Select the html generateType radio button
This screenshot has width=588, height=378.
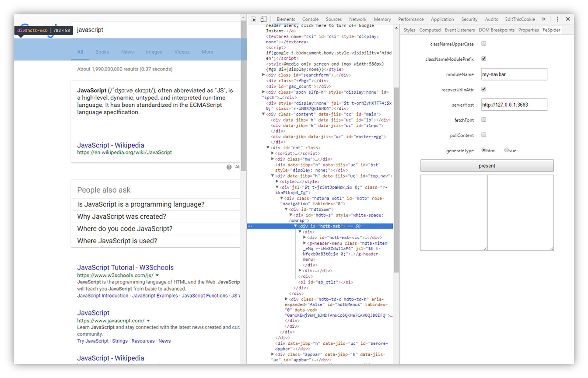click(484, 150)
